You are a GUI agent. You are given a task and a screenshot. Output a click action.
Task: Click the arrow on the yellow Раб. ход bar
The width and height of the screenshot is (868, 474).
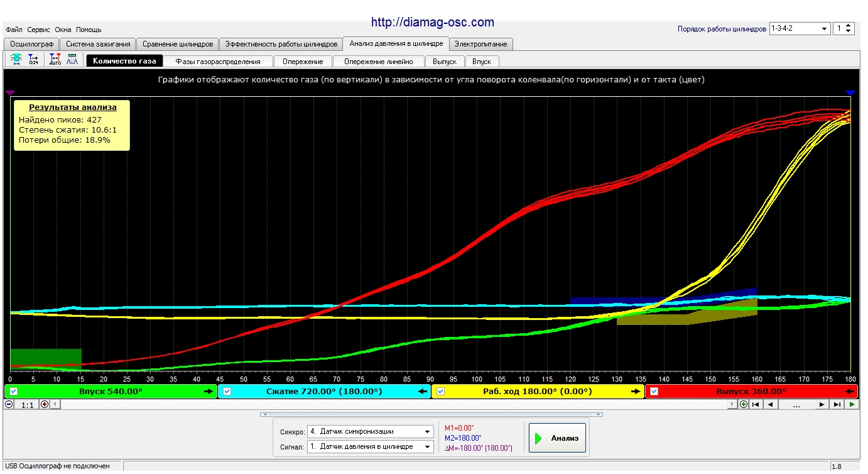tap(636, 391)
